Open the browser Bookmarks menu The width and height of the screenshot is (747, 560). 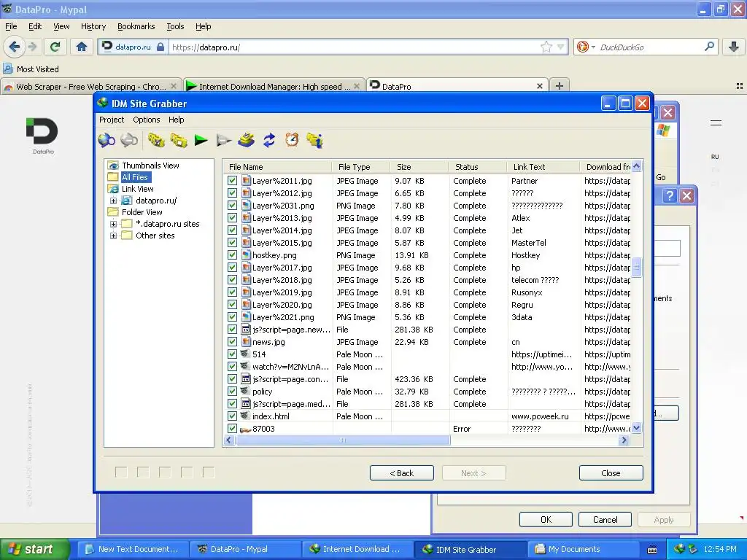coord(136,26)
